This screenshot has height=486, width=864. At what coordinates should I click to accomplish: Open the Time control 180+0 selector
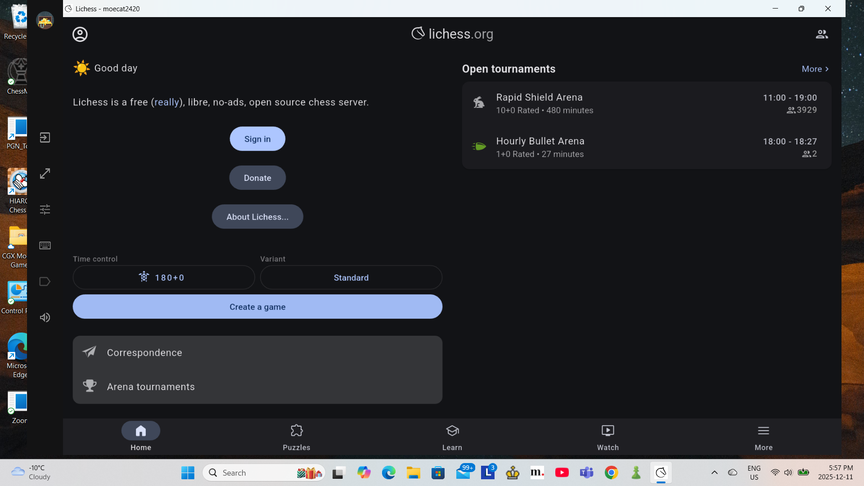164,277
